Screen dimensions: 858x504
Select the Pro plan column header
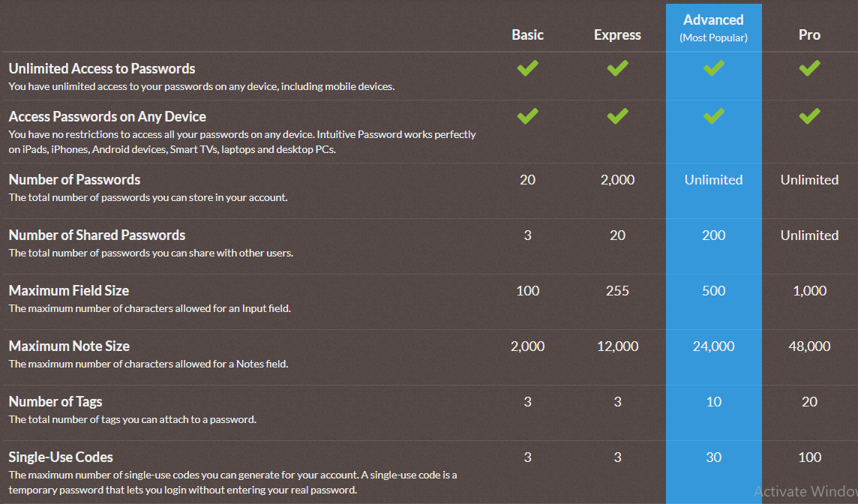coord(809,35)
